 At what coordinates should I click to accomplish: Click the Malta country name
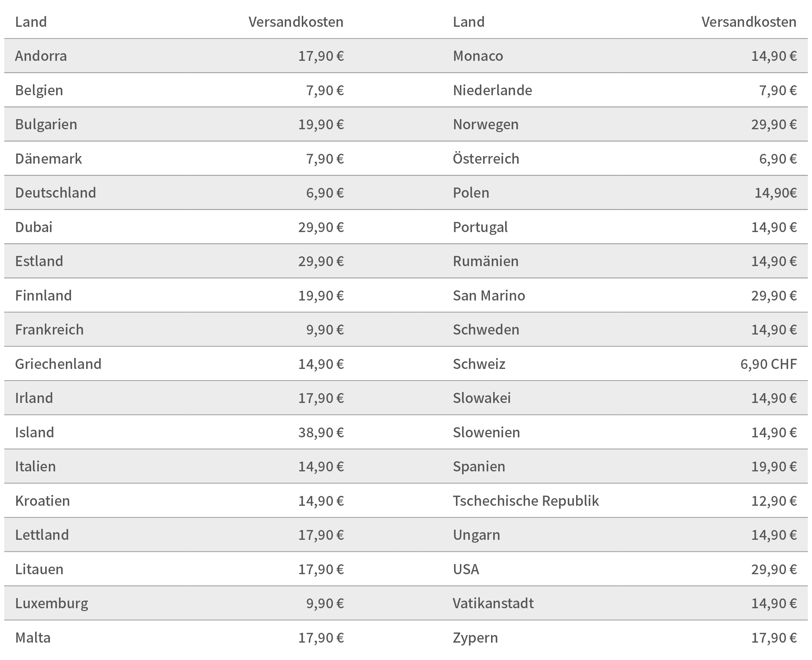click(33, 638)
